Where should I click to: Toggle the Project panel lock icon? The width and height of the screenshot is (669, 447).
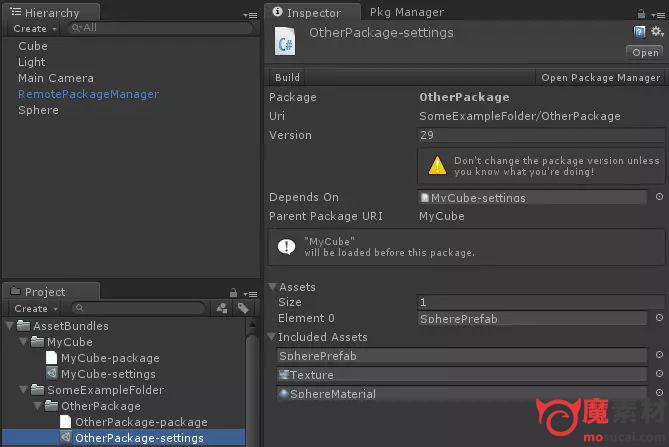pyautogui.click(x=233, y=293)
